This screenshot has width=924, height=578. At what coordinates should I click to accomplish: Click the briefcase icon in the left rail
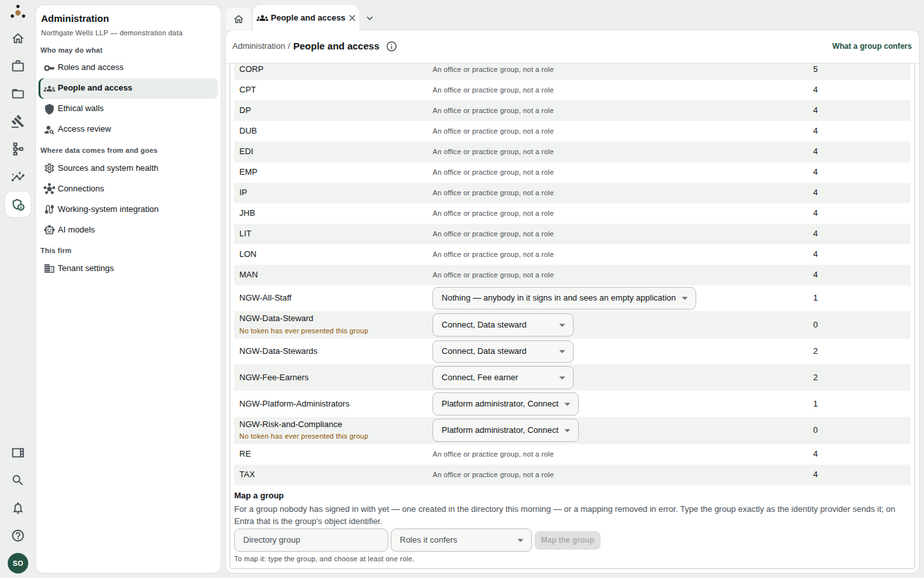coord(18,66)
